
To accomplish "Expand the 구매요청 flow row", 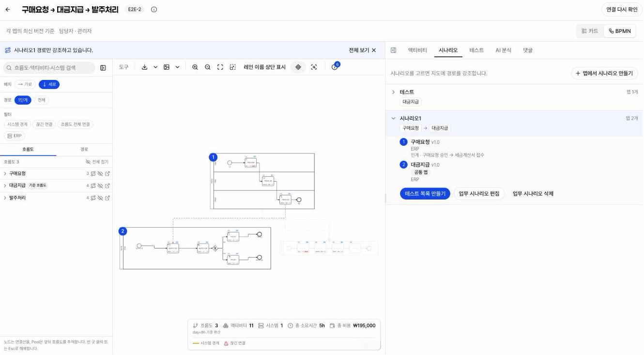I will (x=5, y=173).
